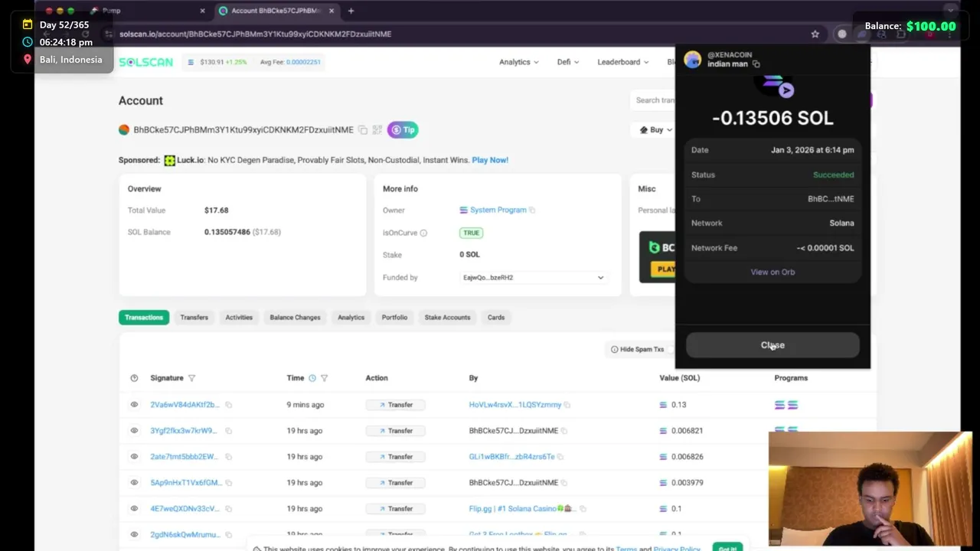The height and width of the screenshot is (551, 980).
Task: Click program icons for 2Va6wV84 row
Action: click(786, 405)
